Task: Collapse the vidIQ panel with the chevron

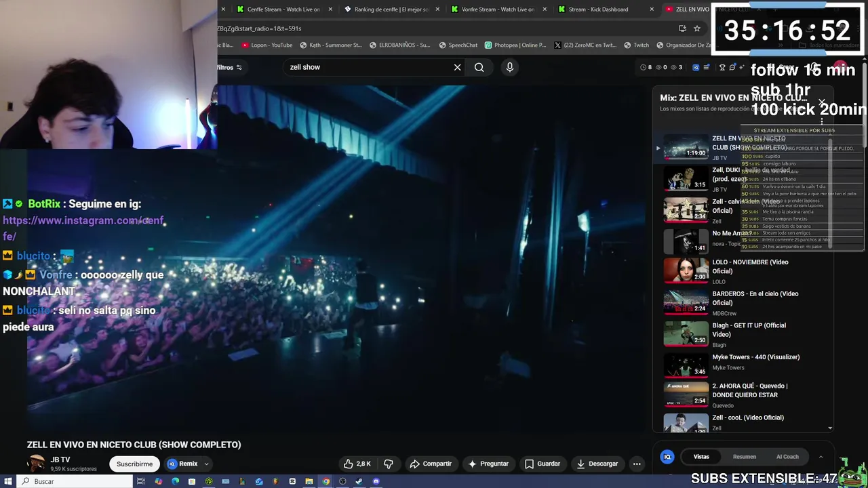Action: (821, 457)
